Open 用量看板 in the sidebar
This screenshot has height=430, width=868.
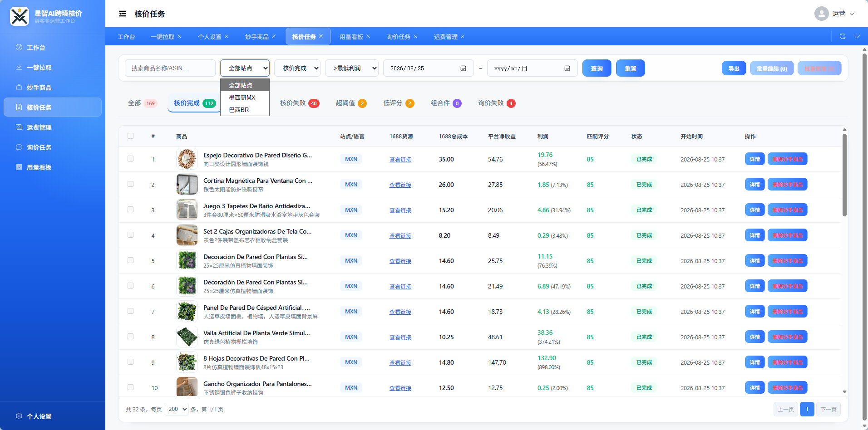coord(53,167)
